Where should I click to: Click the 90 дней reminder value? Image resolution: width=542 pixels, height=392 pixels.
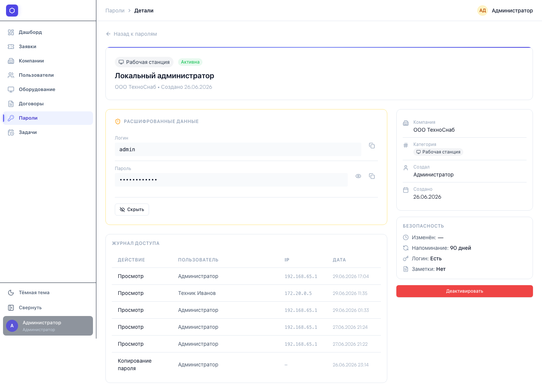pyautogui.click(x=461, y=248)
